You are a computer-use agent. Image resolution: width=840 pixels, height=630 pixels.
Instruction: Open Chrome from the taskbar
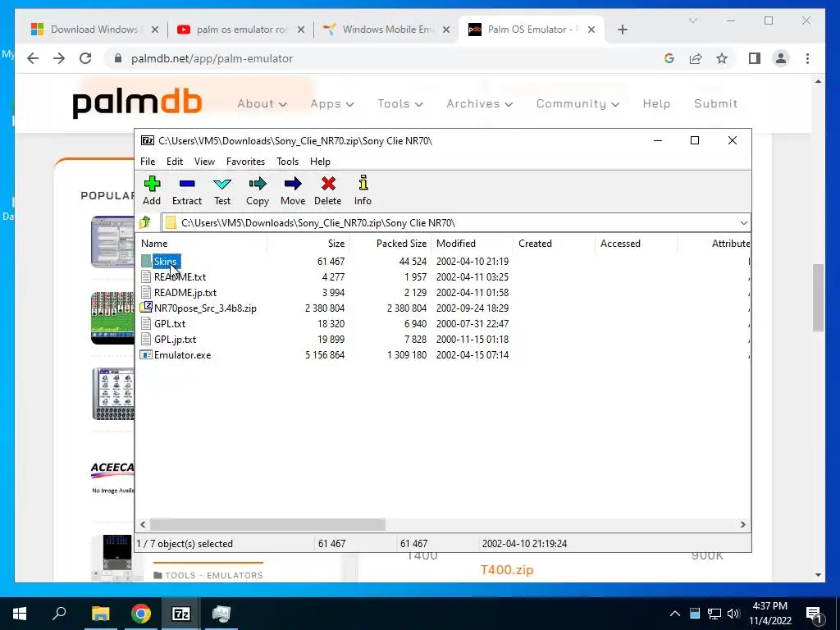click(141, 614)
